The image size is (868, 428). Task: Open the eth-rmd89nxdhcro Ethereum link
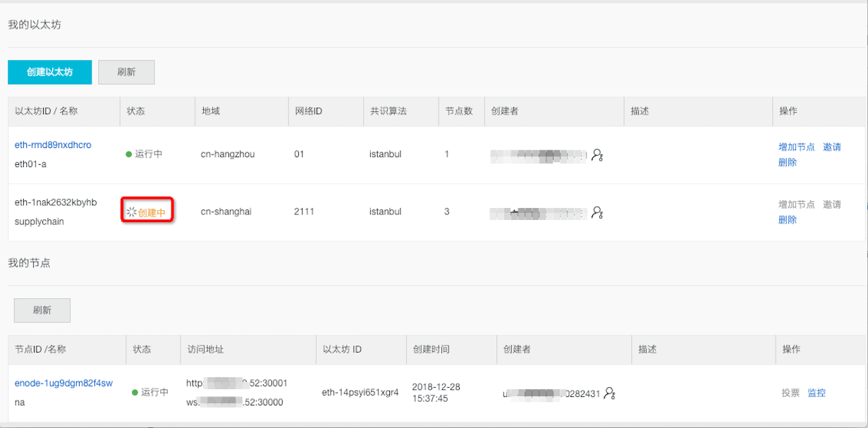(53, 145)
